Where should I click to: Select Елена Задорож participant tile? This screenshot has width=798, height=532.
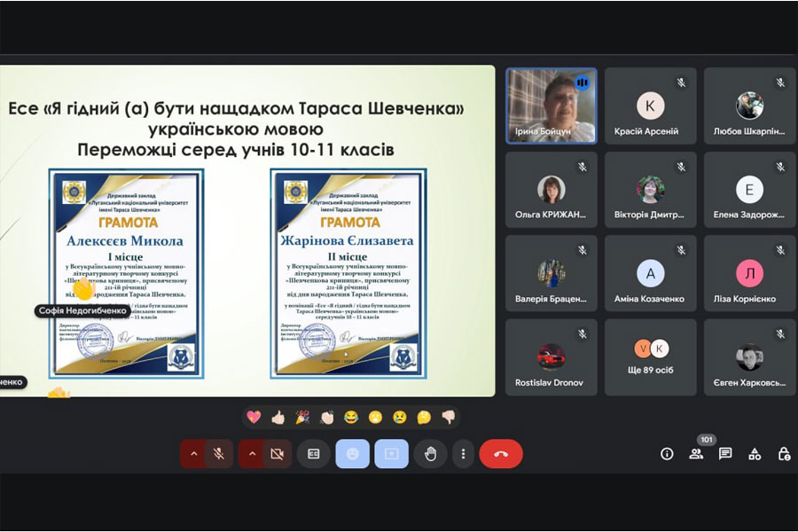tap(749, 190)
